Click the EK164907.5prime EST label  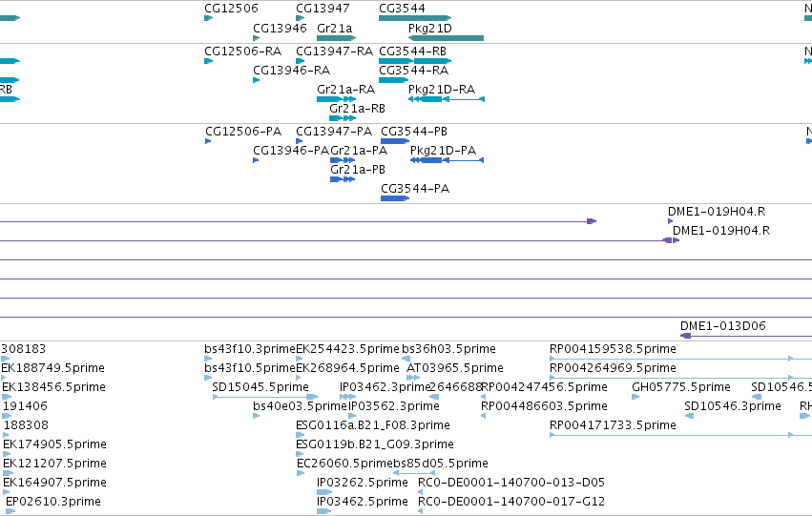pos(55,483)
